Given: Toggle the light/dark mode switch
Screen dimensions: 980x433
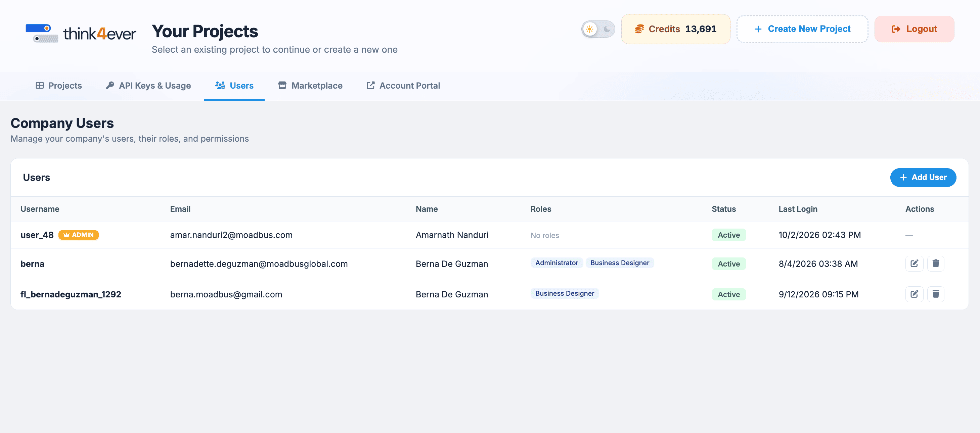Looking at the screenshot, I should tap(598, 29).
